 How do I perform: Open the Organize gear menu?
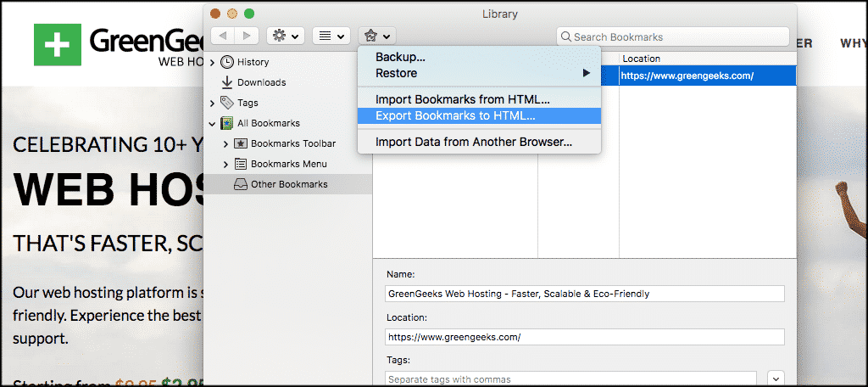pyautogui.click(x=285, y=36)
